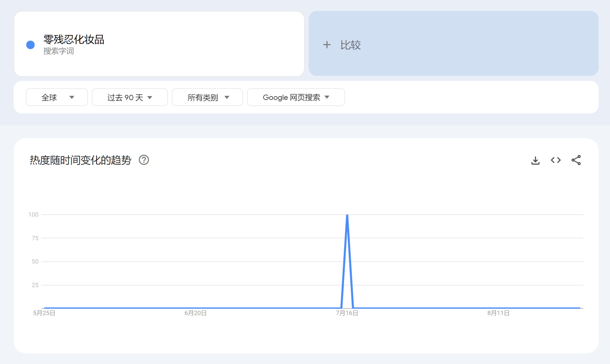Viewport: 610px width, 364px height.
Task: Click the 100 value on the y-axis
Action: [33, 215]
